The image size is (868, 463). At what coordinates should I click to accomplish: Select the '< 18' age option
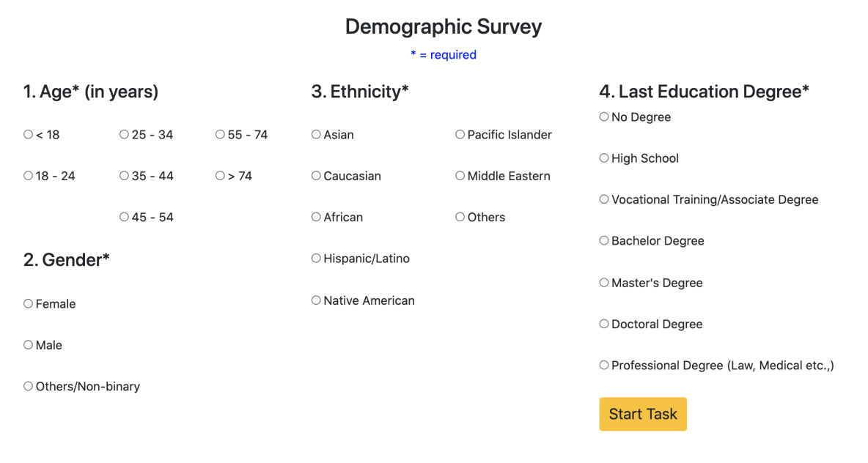pyautogui.click(x=28, y=135)
